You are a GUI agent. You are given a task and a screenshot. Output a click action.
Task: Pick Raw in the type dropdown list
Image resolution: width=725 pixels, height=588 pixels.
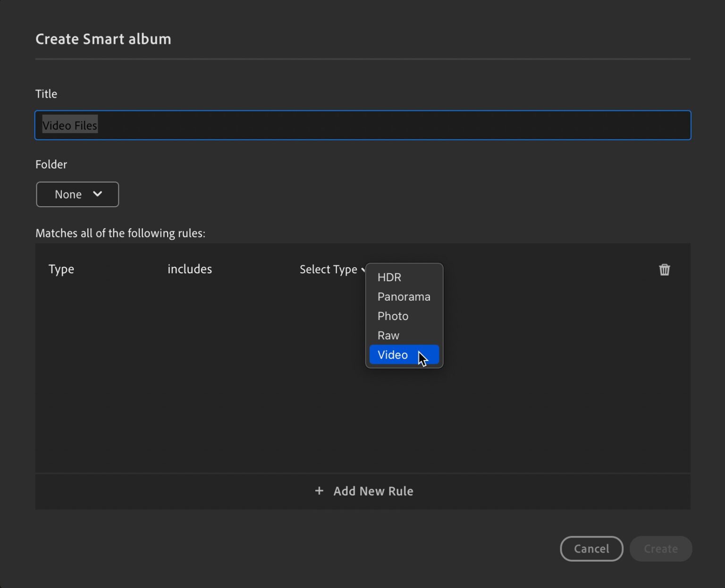click(388, 335)
